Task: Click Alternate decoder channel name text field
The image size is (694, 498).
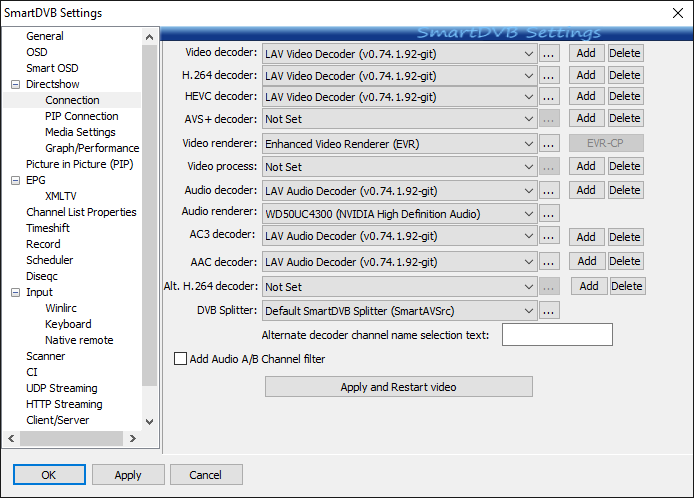Action: [557, 335]
